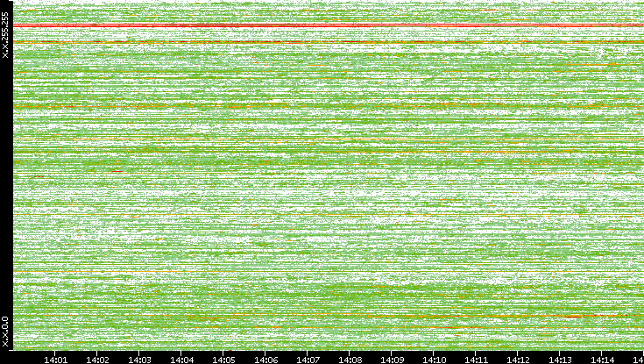This screenshot has width=644, height=364.
Task: Select the 14:13 marker on the time axis
Action: tap(561, 359)
